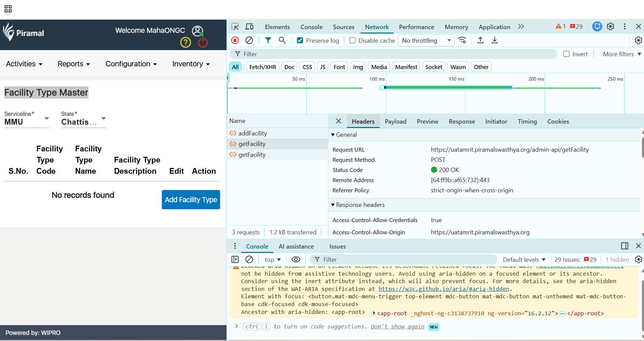Screen dimensions: 644x341
Task: Stop recording network log
Action: [x=235, y=40]
